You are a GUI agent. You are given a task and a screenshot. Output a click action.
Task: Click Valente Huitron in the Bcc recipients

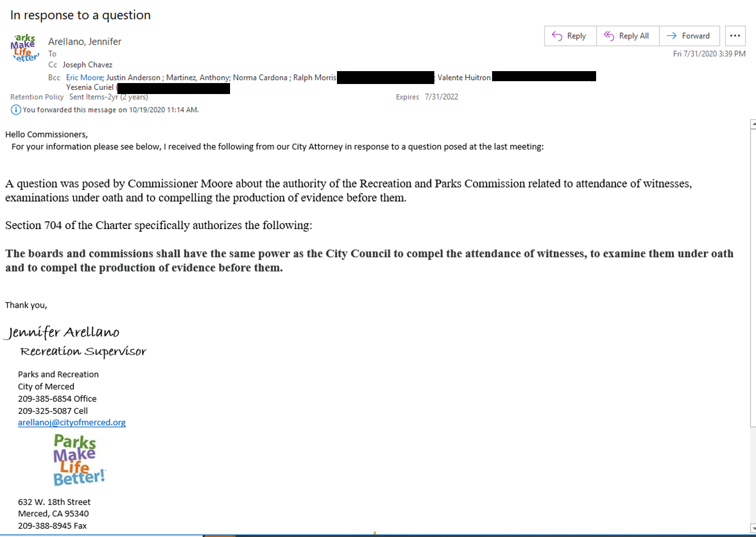464,77
